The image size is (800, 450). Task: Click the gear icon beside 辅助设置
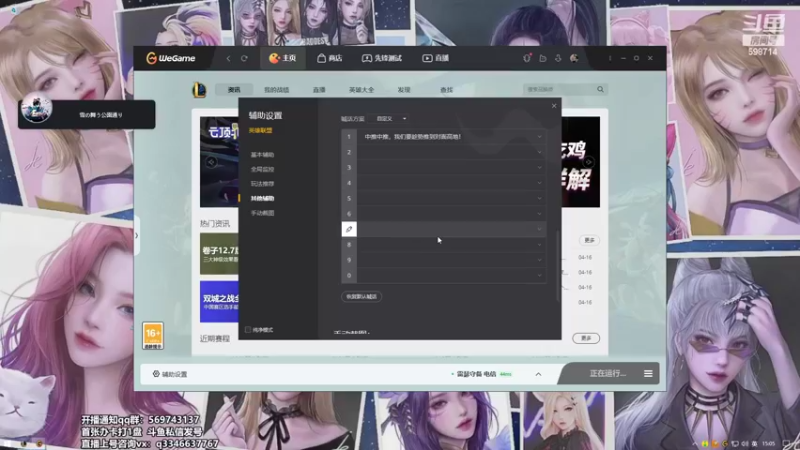[x=156, y=374]
